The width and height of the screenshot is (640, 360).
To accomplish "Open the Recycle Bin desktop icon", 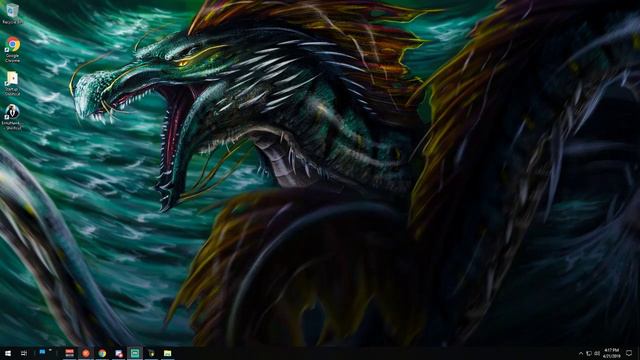I will pyautogui.click(x=12, y=13).
